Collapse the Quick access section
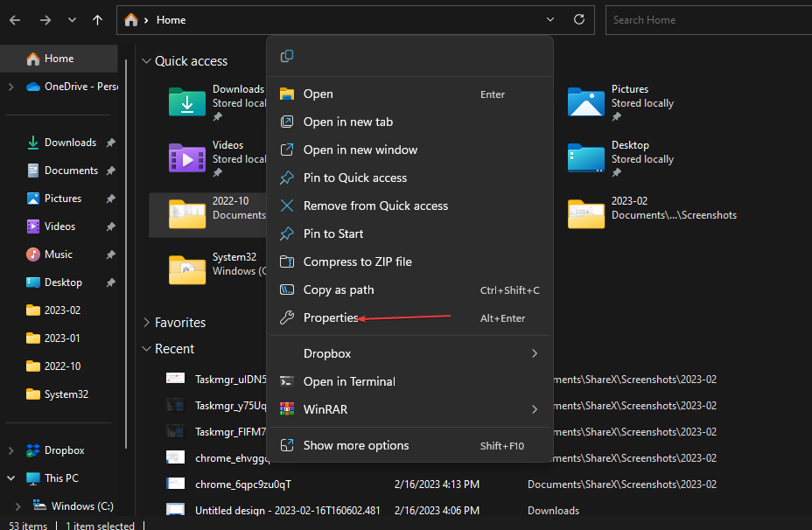The image size is (812, 530). [146, 61]
